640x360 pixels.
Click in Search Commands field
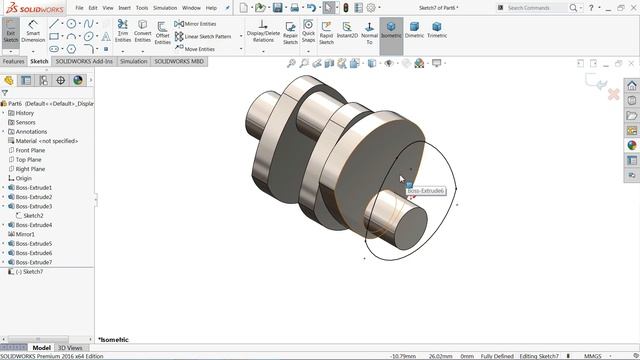click(x=536, y=8)
